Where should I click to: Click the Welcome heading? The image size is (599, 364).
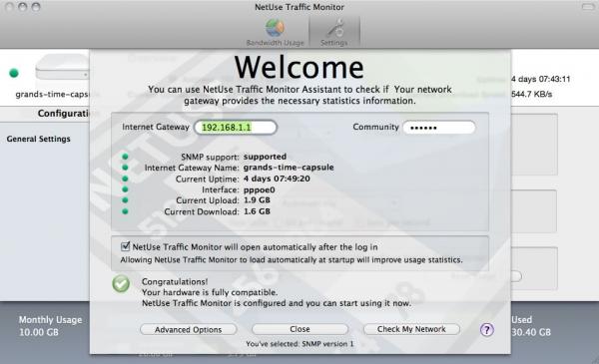[299, 67]
